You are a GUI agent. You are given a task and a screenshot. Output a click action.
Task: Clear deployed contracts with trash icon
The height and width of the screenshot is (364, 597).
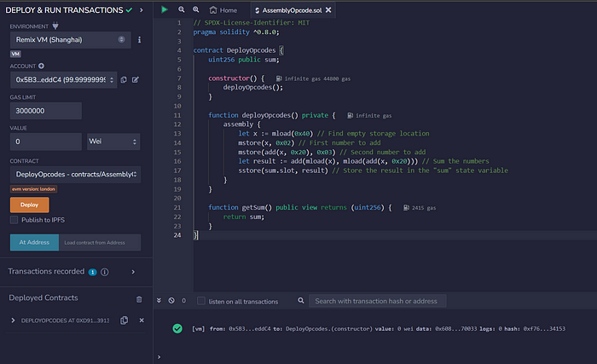[x=139, y=298]
